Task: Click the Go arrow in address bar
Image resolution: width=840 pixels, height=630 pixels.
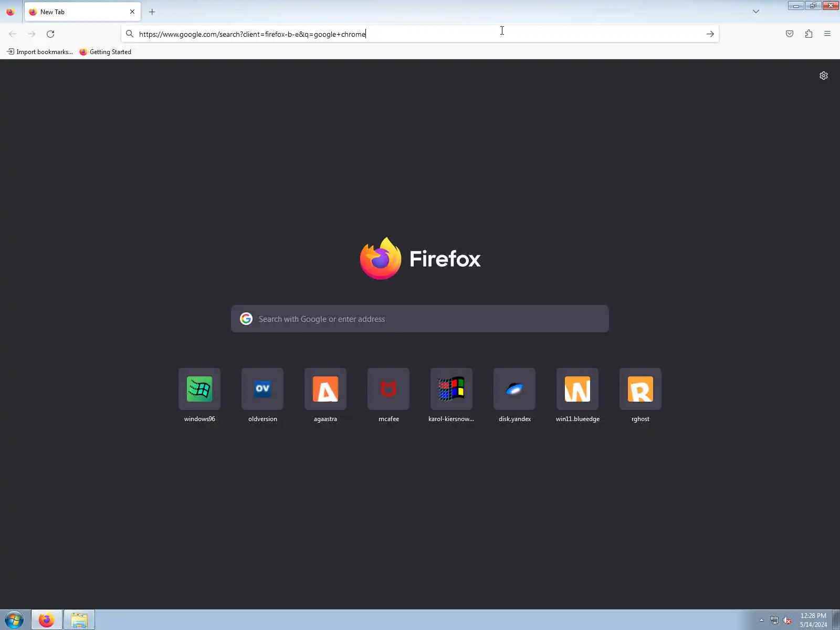Action: coord(710,34)
